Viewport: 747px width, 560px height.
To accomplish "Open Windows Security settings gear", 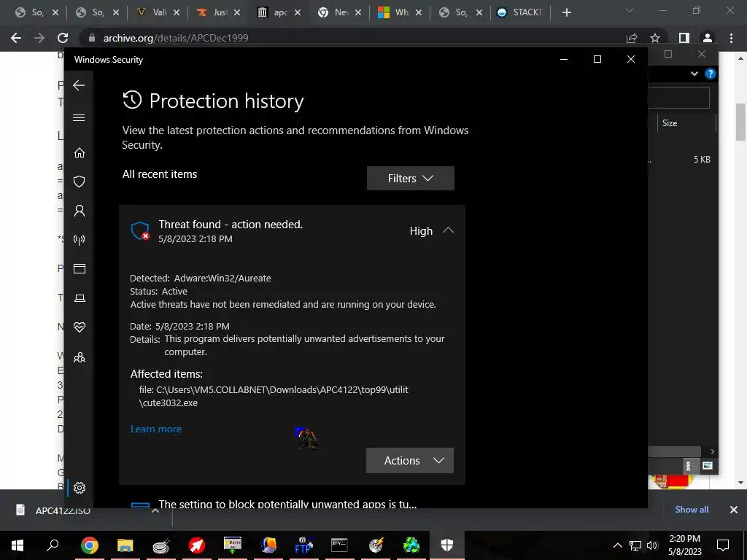I will 79,488.
